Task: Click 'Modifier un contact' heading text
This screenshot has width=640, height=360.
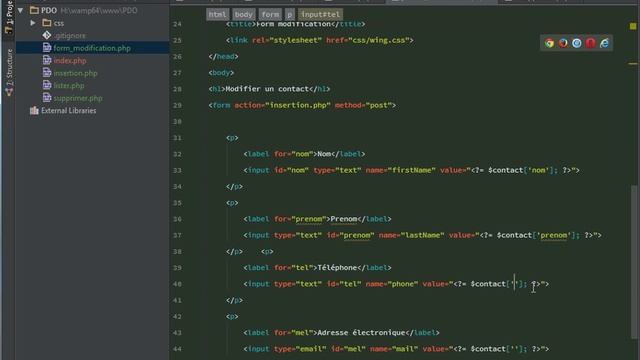Action: click(267, 89)
